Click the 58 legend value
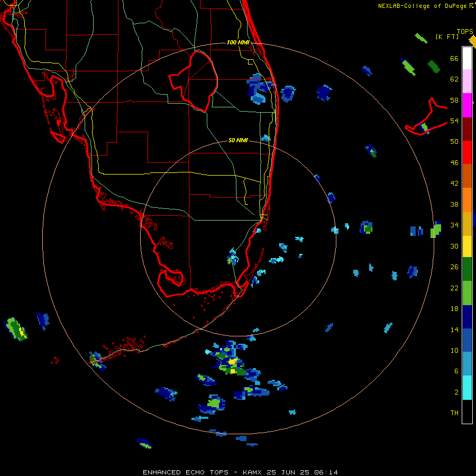Image resolution: width=476 pixels, height=476 pixels. coord(454,100)
